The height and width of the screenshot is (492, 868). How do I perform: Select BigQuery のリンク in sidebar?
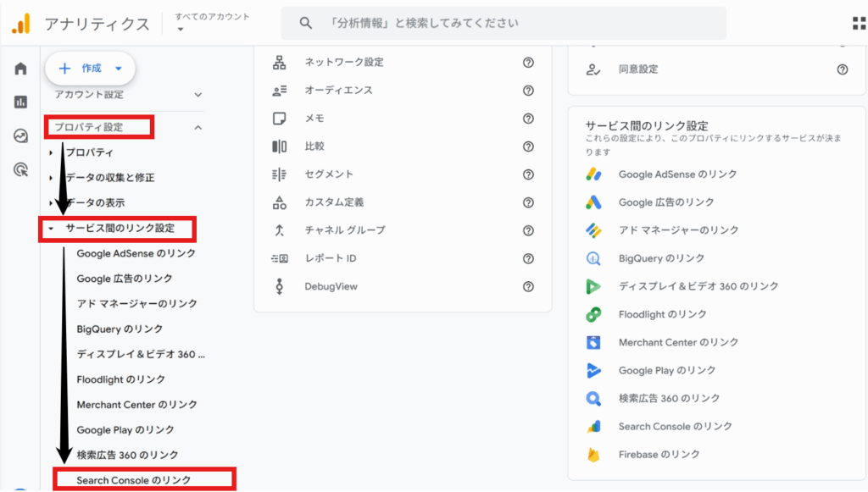coord(120,329)
